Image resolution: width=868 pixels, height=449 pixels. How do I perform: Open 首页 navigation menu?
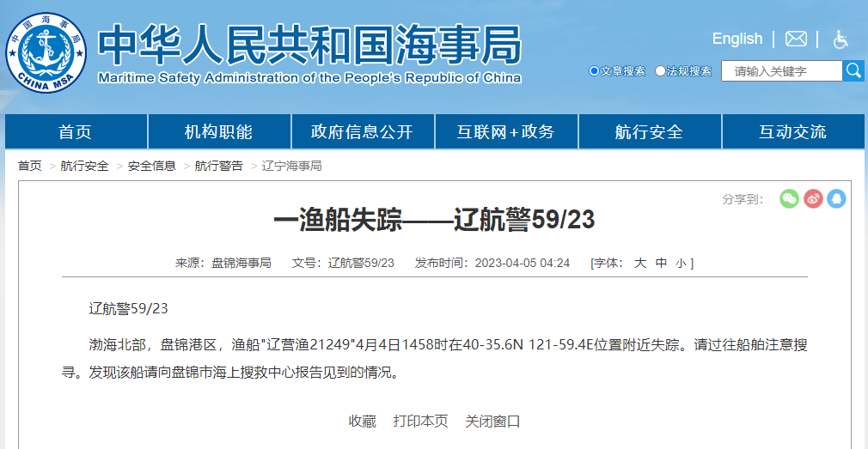(76, 131)
